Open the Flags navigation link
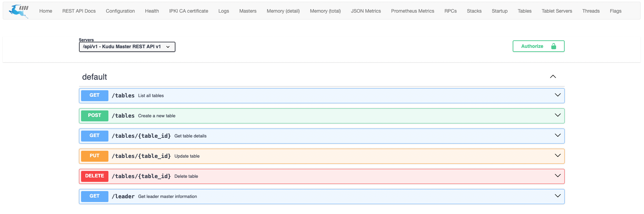Screen dimensions: 644x214 point(615,11)
